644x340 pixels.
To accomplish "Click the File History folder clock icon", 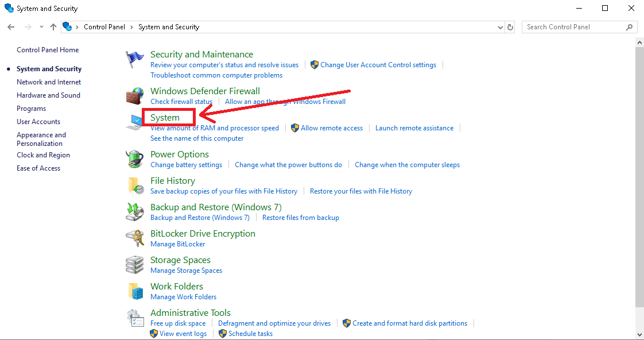I will click(x=135, y=186).
